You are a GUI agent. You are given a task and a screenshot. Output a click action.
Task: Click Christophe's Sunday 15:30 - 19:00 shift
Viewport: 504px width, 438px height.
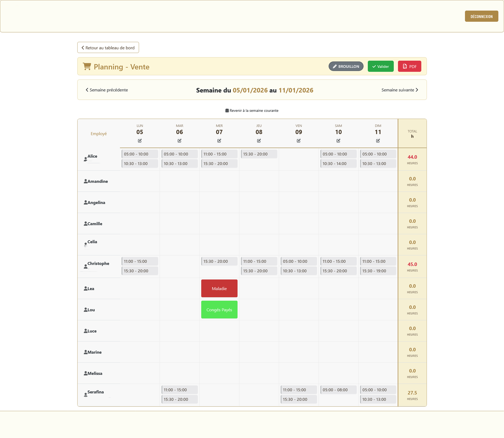[x=378, y=271]
